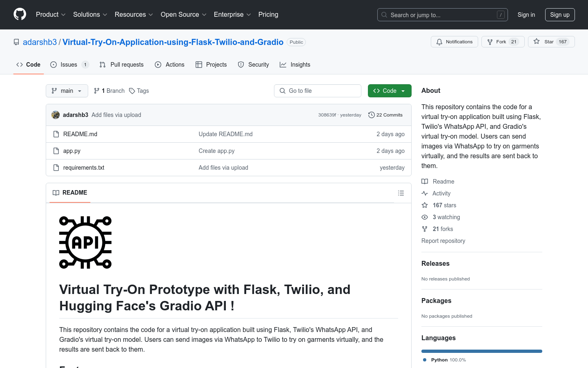Click the search magnifier icon in header
The width and height of the screenshot is (588, 368).
384,15
